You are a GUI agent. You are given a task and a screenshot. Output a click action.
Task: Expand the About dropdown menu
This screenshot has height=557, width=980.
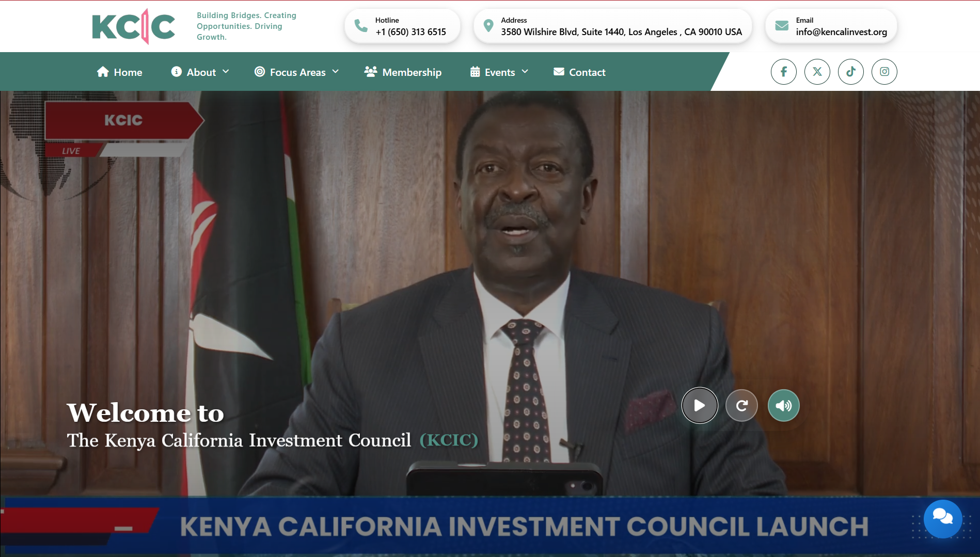pos(201,72)
